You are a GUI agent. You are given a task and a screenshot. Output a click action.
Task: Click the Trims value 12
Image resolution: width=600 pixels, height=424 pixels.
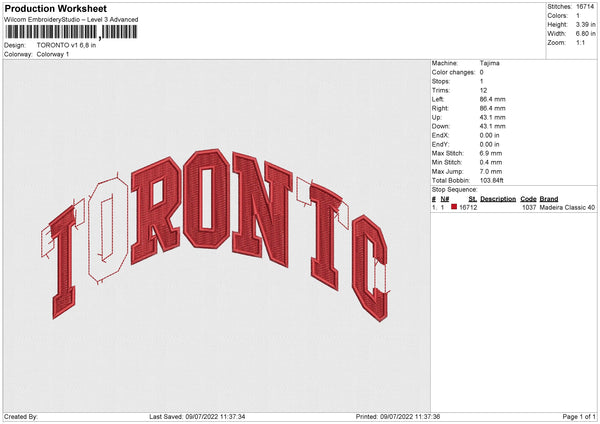[x=483, y=90]
